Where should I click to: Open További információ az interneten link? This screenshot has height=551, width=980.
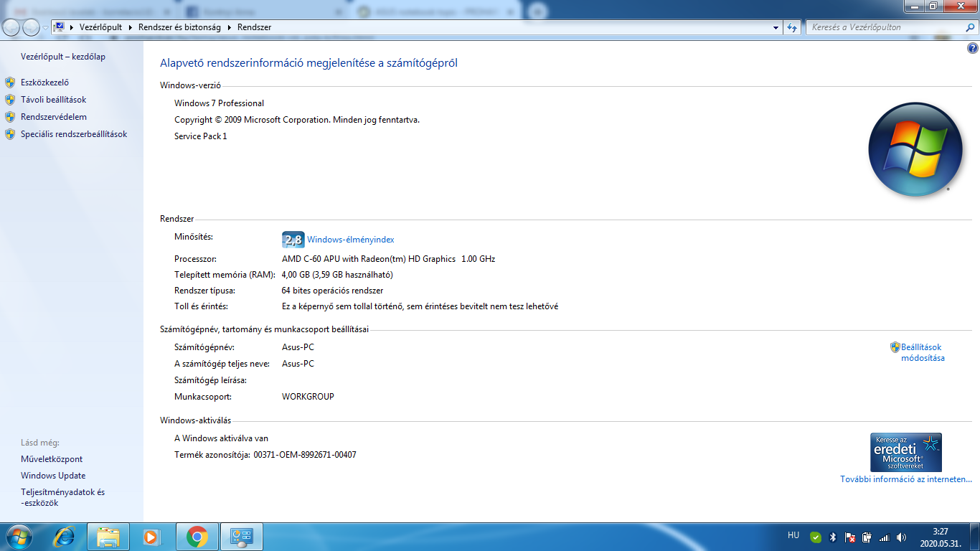906,479
